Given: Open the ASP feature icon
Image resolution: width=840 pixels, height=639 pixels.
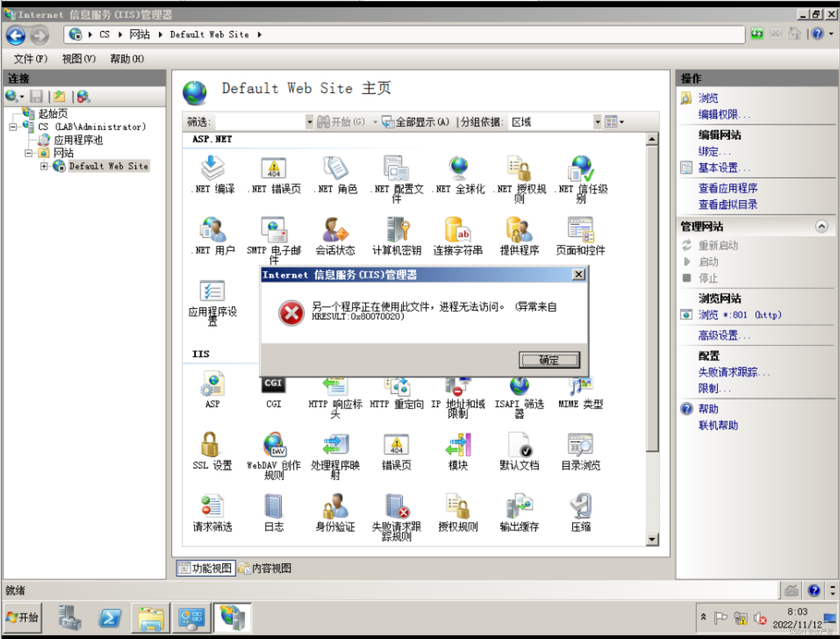Looking at the screenshot, I should [213, 384].
